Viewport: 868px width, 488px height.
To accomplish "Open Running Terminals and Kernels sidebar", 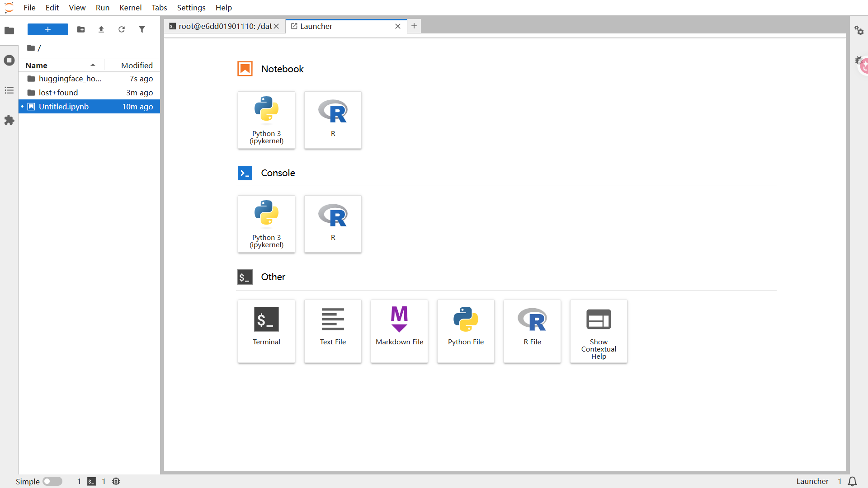I will pos(9,61).
